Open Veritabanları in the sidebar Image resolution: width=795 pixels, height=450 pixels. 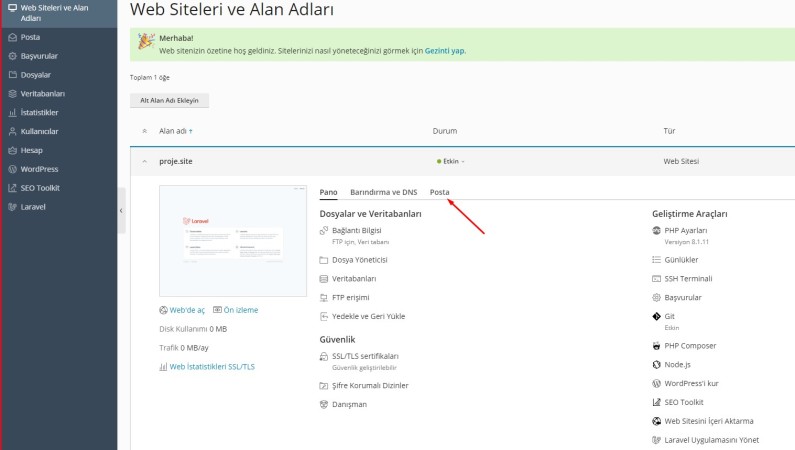click(43, 94)
